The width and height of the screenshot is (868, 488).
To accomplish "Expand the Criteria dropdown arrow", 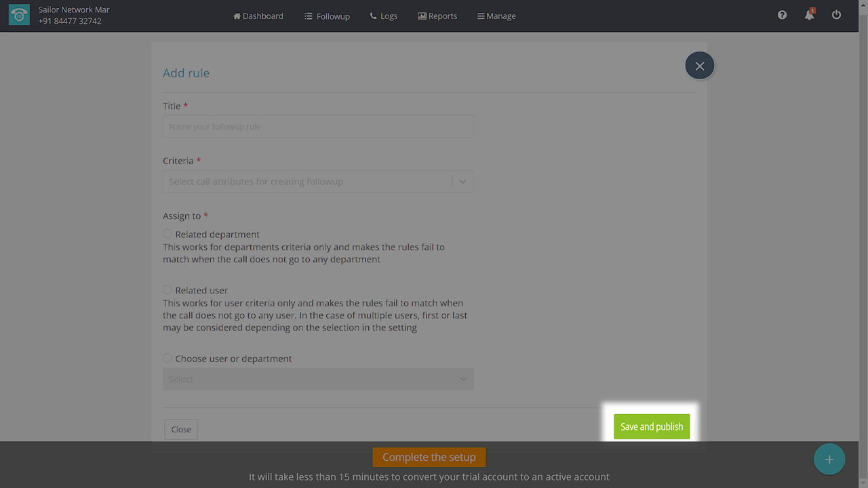I will click(462, 182).
